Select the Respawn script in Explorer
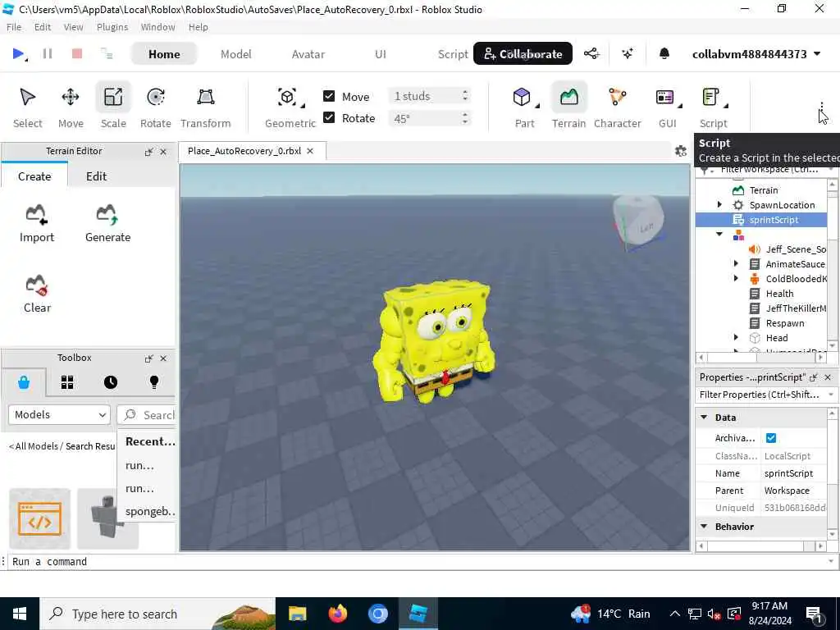Image resolution: width=840 pixels, height=630 pixels. pos(784,323)
